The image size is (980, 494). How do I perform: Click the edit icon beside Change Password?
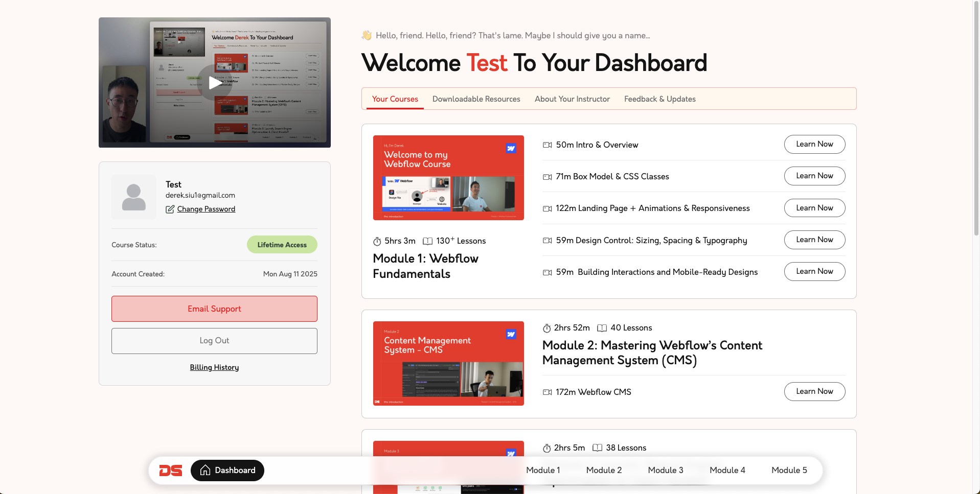[170, 209]
